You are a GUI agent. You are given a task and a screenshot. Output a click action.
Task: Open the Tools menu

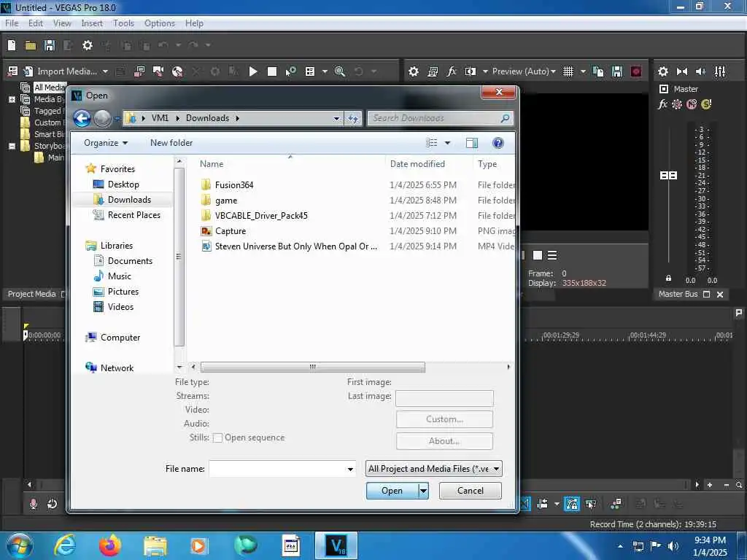[x=123, y=23]
